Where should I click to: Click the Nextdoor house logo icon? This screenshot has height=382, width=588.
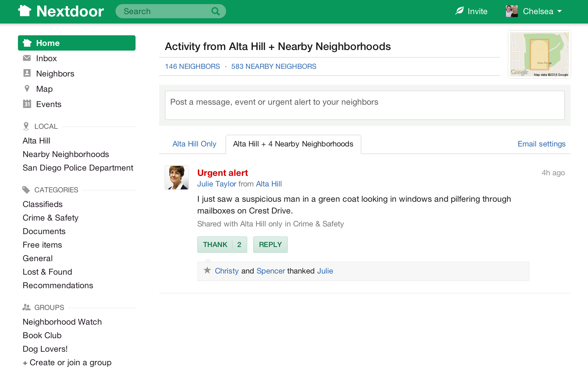24,11
